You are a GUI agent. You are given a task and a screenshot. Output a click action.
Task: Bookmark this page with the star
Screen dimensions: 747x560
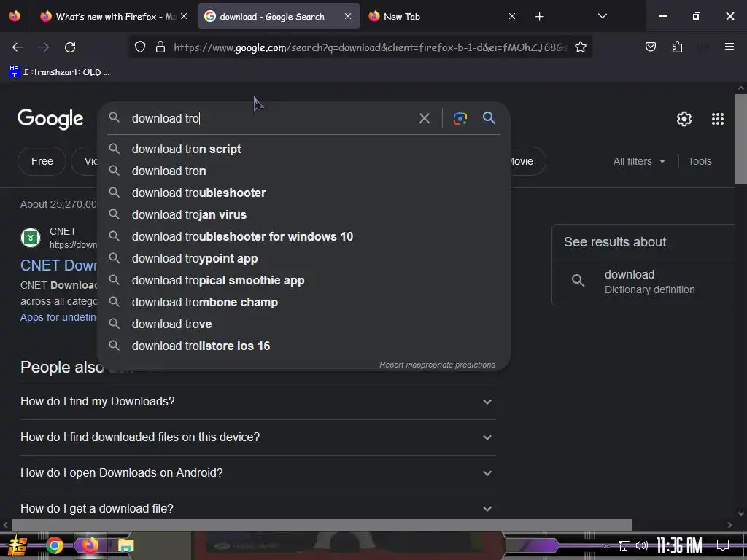click(x=580, y=47)
